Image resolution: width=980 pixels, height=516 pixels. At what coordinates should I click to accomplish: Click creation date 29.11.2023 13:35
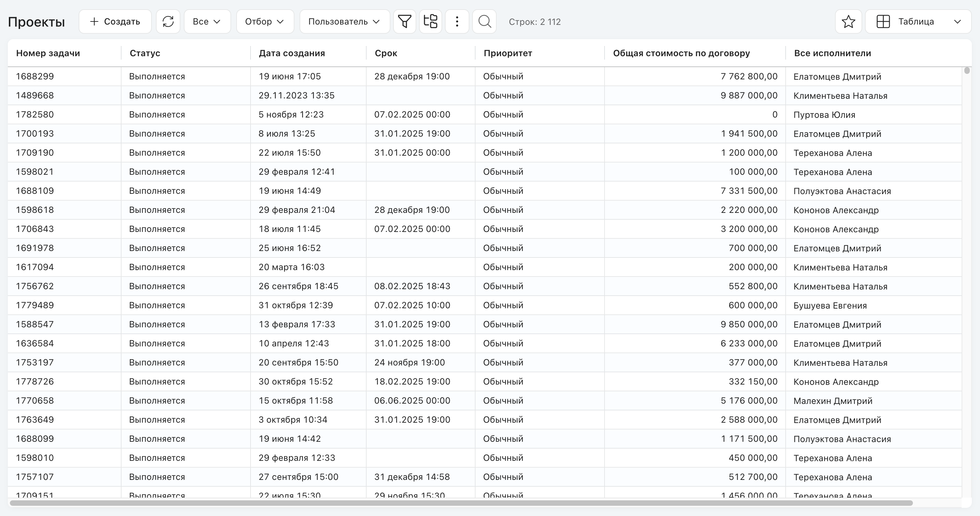tap(297, 95)
